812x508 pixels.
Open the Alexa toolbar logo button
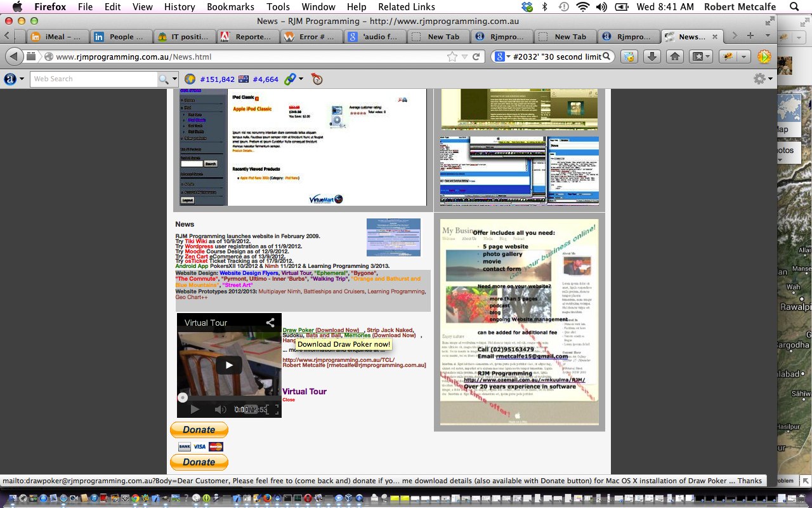10,79
